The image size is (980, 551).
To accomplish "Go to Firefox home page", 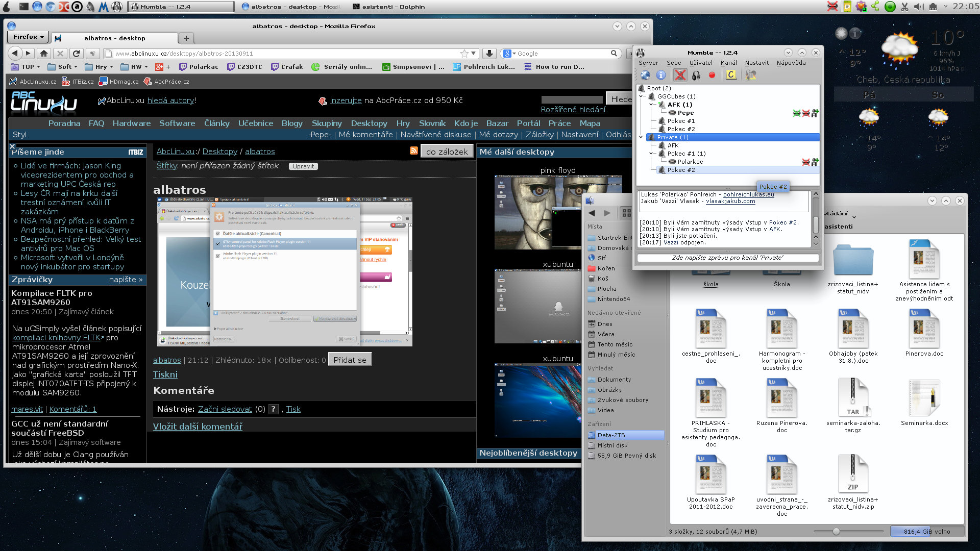I will [x=44, y=53].
